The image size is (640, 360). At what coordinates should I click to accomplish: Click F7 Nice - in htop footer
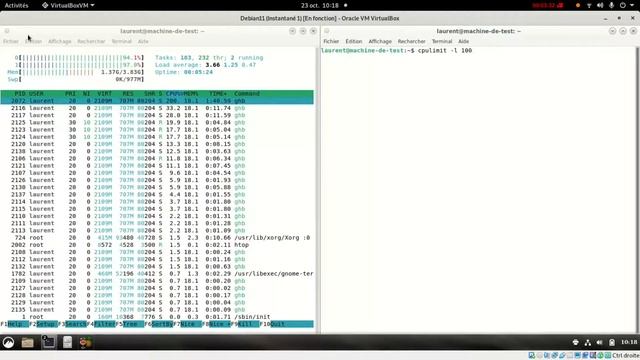point(187,324)
